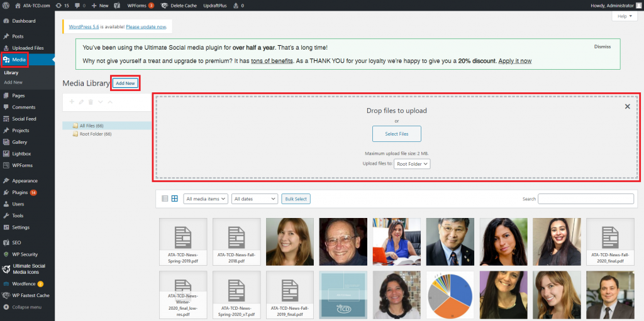The width and height of the screenshot is (644, 321).
Task: Open Users in the sidebar
Action: pos(18,204)
